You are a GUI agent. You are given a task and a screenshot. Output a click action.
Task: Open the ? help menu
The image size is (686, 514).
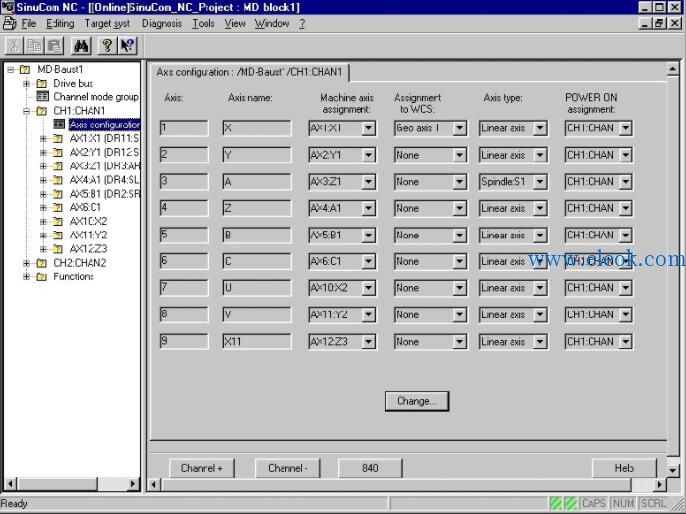tap(302, 24)
